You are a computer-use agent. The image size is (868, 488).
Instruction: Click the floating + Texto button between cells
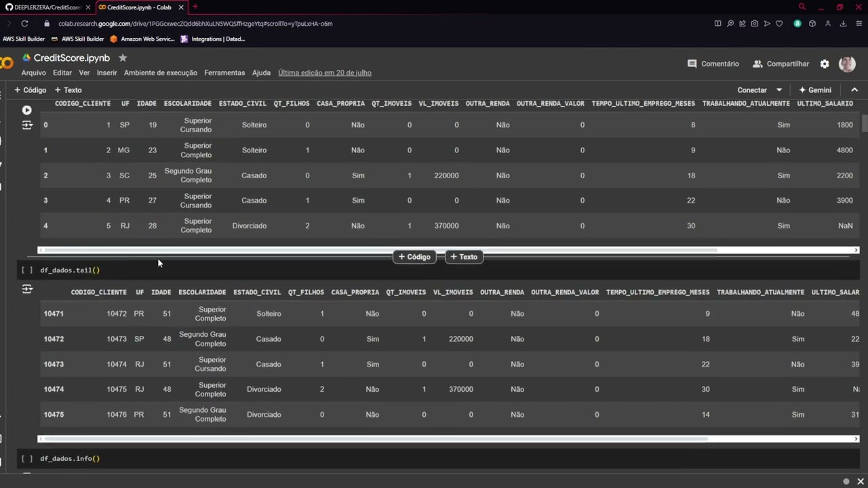click(464, 257)
